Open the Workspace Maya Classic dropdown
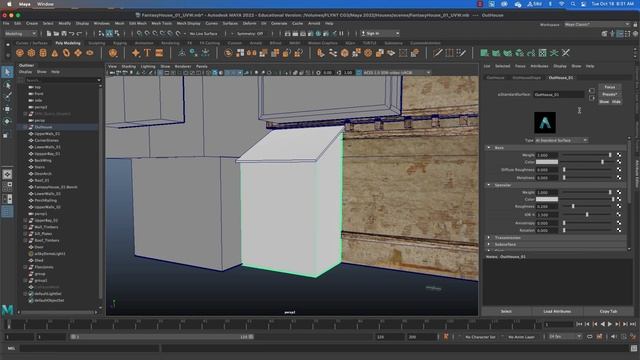 [x=597, y=24]
